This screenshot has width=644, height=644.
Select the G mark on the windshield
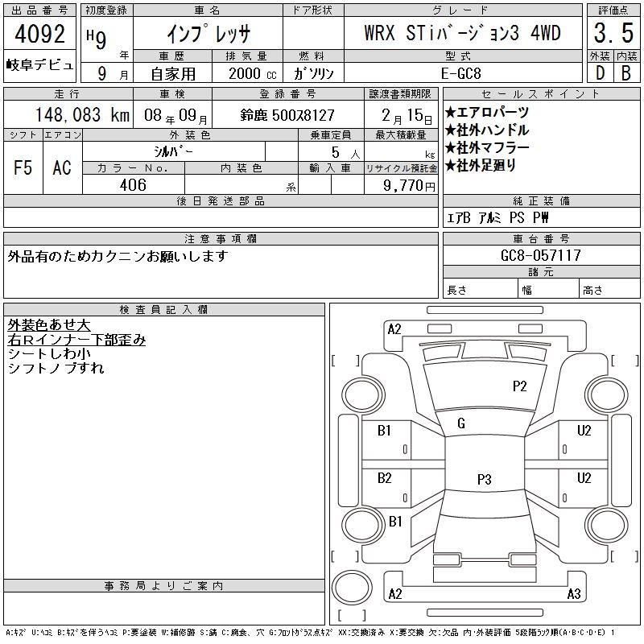(461, 423)
